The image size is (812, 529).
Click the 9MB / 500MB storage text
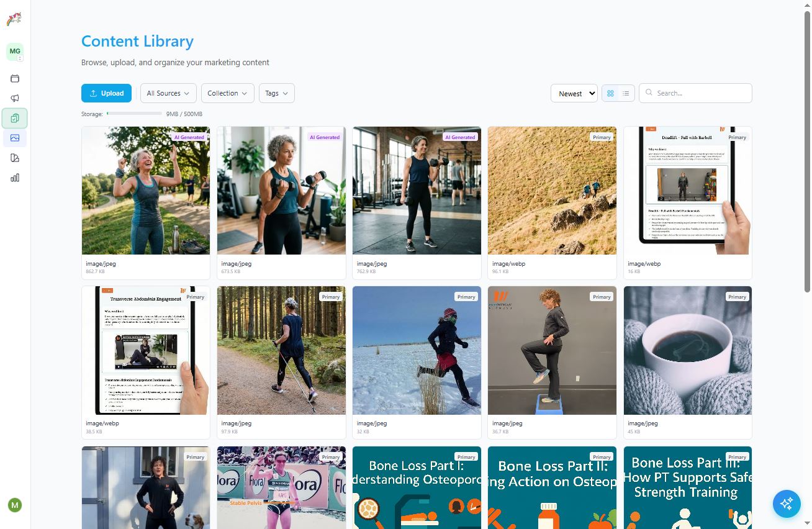pyautogui.click(x=184, y=114)
